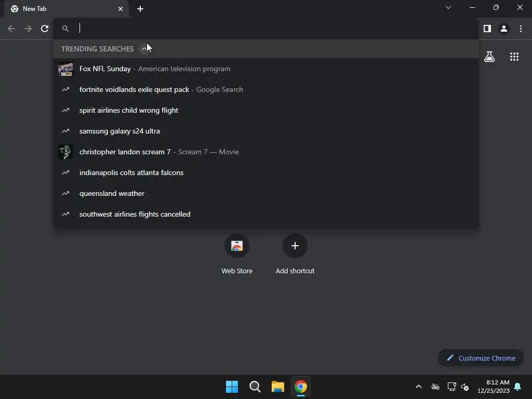
Task: Click the muted volume tray icon
Action: (x=465, y=387)
